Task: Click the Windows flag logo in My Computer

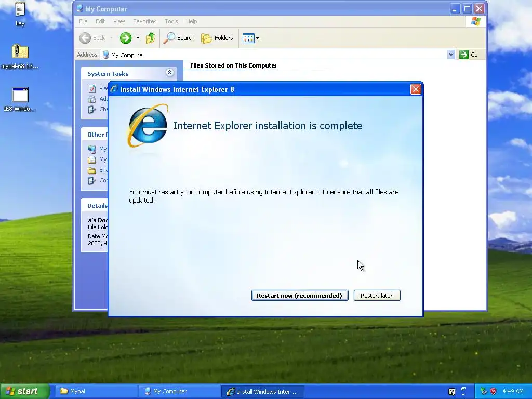Action: (476, 21)
